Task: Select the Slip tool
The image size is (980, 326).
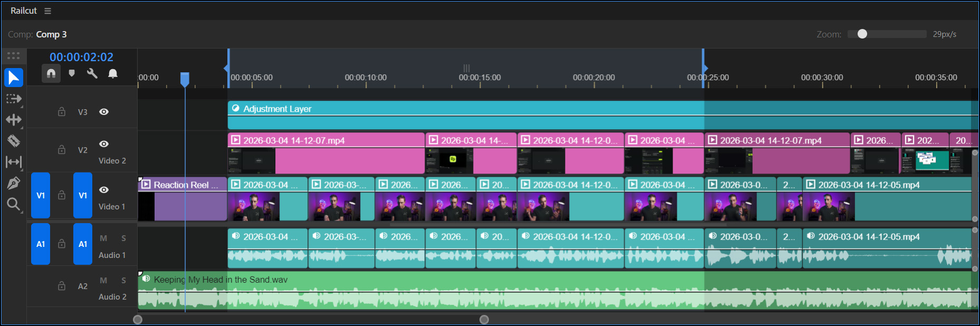Action: [x=14, y=162]
